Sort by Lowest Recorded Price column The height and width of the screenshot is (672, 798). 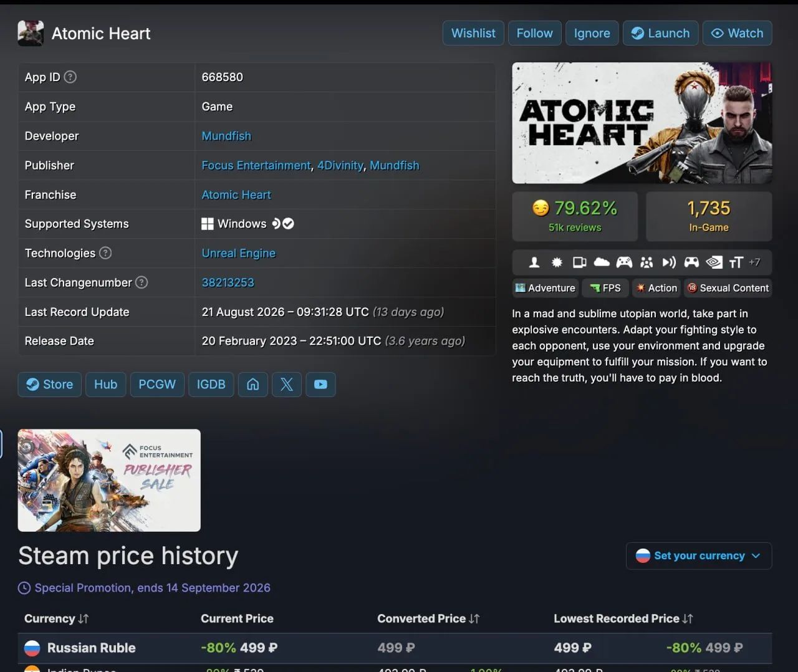coord(623,618)
